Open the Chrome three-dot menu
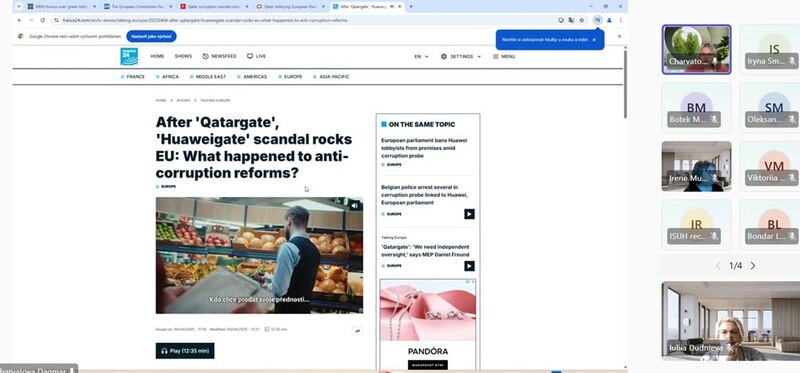 click(x=620, y=20)
